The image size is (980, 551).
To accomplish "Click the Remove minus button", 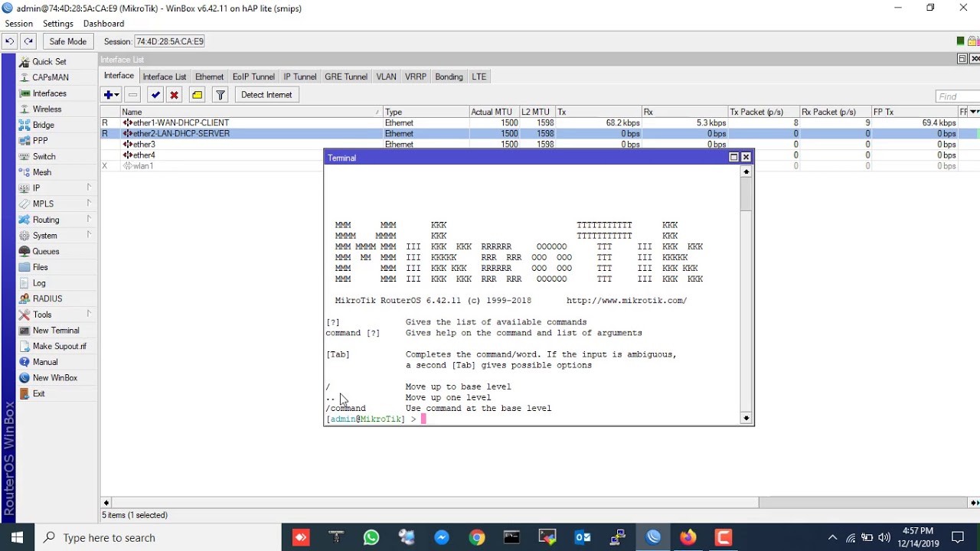I will (132, 95).
